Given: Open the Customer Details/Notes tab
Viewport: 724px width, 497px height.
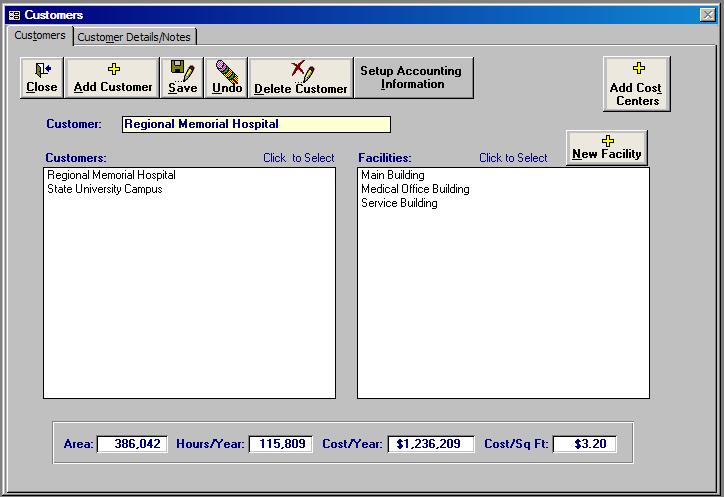Looking at the screenshot, I should (x=134, y=37).
